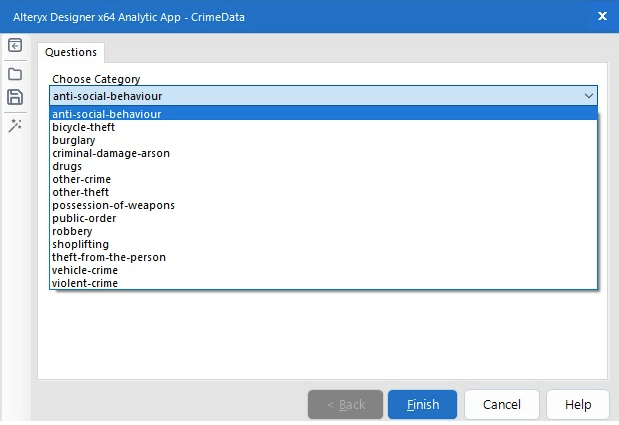
Task: Select robbery category option
Action: click(71, 231)
